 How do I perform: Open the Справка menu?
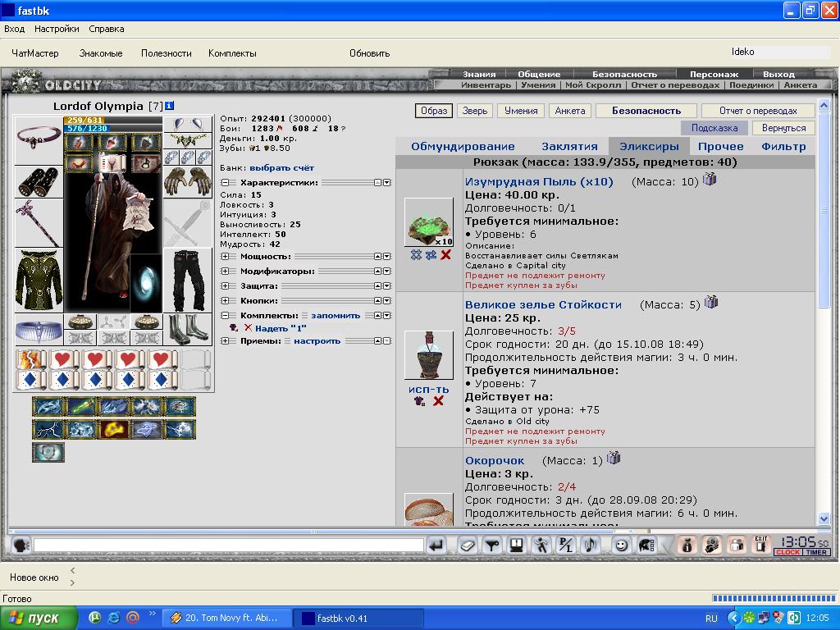click(x=107, y=29)
